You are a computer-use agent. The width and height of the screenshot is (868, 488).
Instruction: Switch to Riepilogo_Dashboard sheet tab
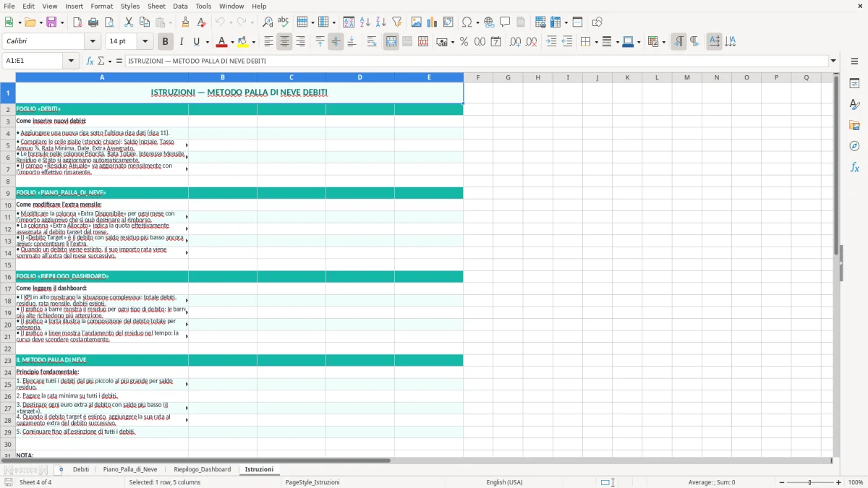click(203, 469)
